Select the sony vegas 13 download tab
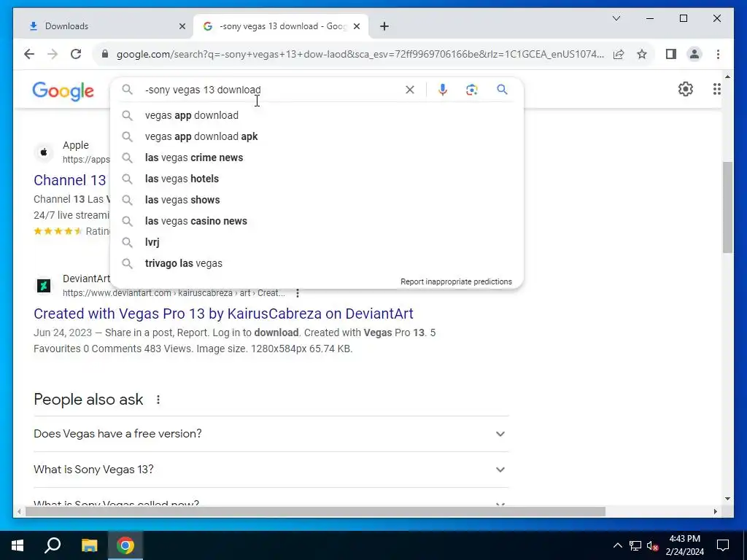747x560 pixels. (281, 26)
